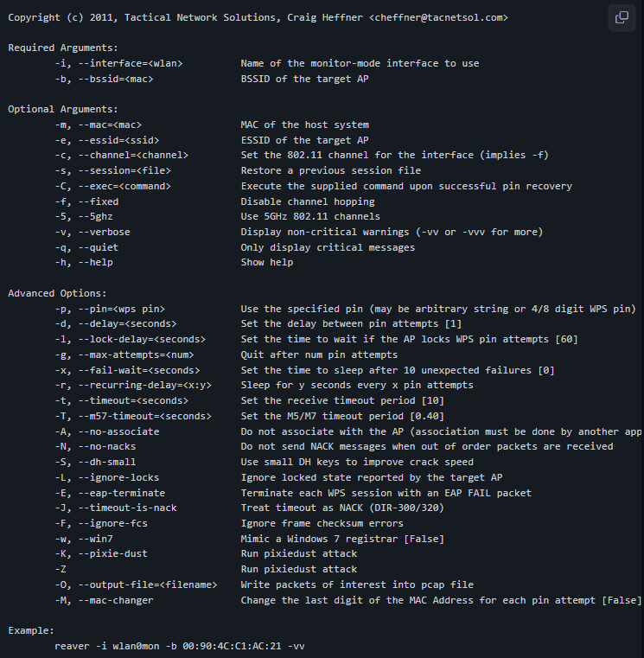Image resolution: width=644 pixels, height=658 pixels.
Task: Click the copy code icon
Action: tap(622, 17)
